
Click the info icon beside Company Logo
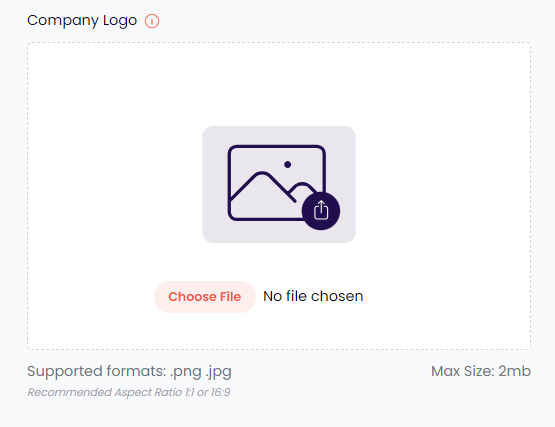152,21
